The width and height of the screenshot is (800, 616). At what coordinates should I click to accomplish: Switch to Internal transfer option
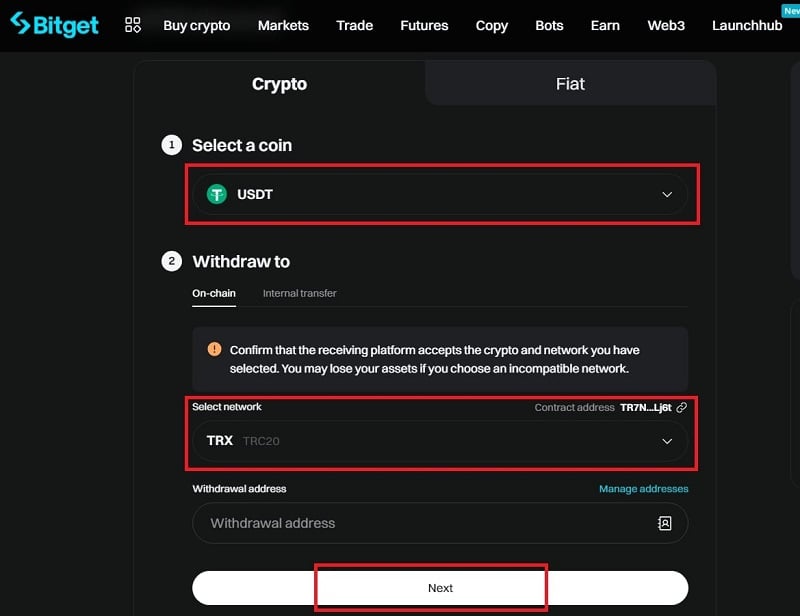click(x=299, y=294)
